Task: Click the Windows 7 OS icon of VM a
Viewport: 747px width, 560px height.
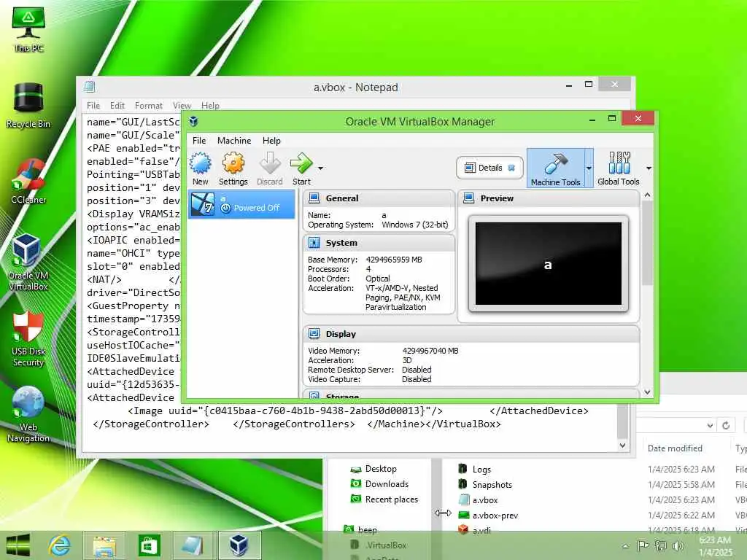Action: (x=203, y=204)
